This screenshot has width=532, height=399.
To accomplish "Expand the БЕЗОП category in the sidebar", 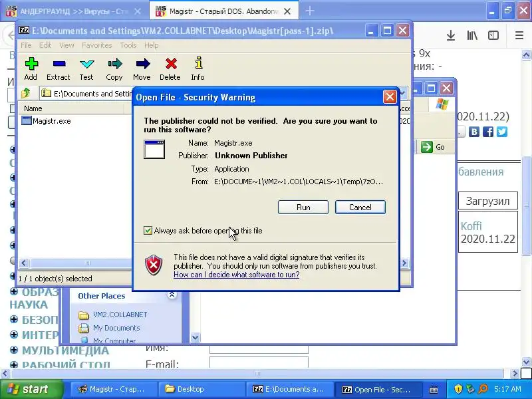I will tap(14, 319).
